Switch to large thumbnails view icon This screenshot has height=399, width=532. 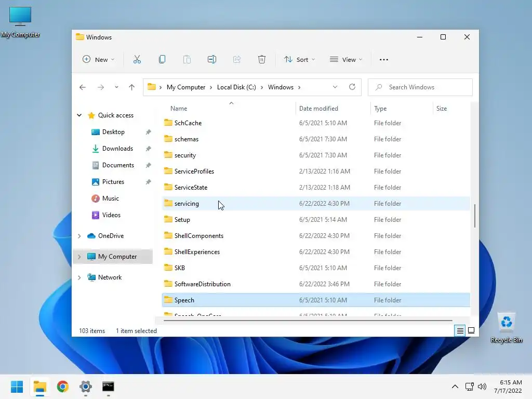[x=471, y=330]
